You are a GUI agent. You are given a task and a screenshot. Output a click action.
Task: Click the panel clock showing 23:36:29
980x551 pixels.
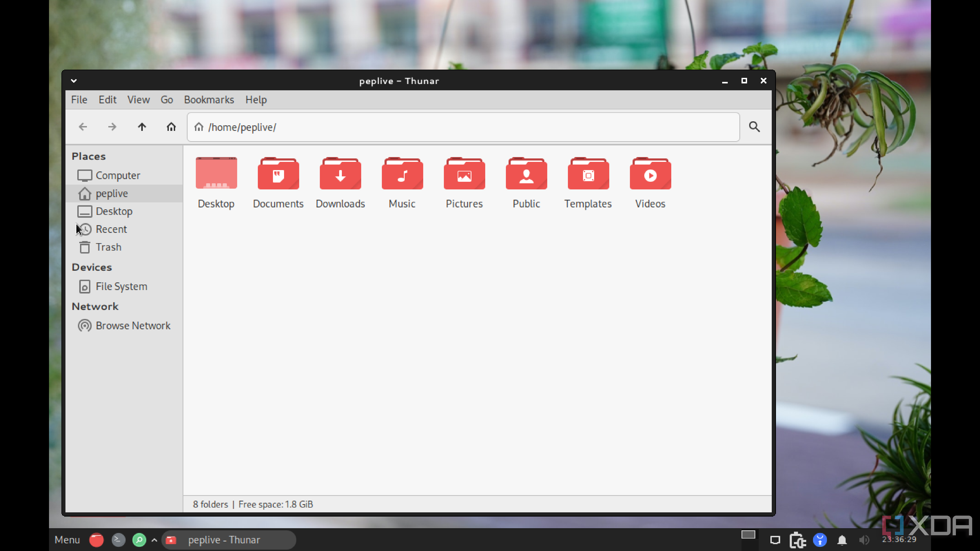[899, 539]
